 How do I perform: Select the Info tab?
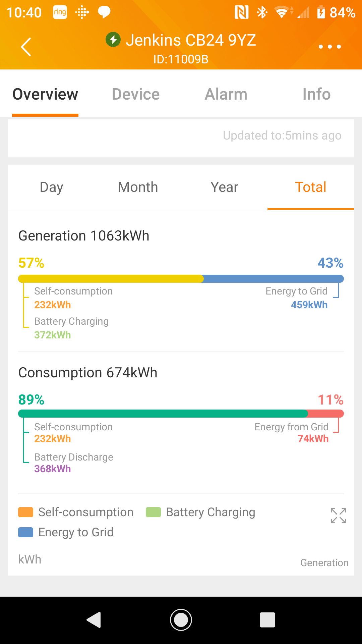316,94
